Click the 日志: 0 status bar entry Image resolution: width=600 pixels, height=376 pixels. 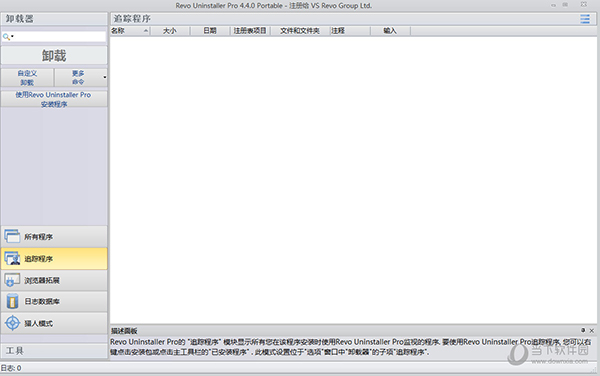(x=11, y=368)
